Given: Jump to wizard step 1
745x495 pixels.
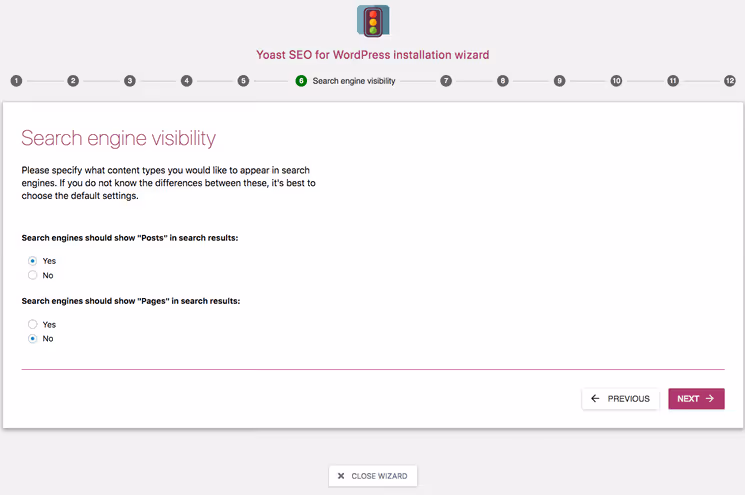Looking at the screenshot, I should (16, 81).
